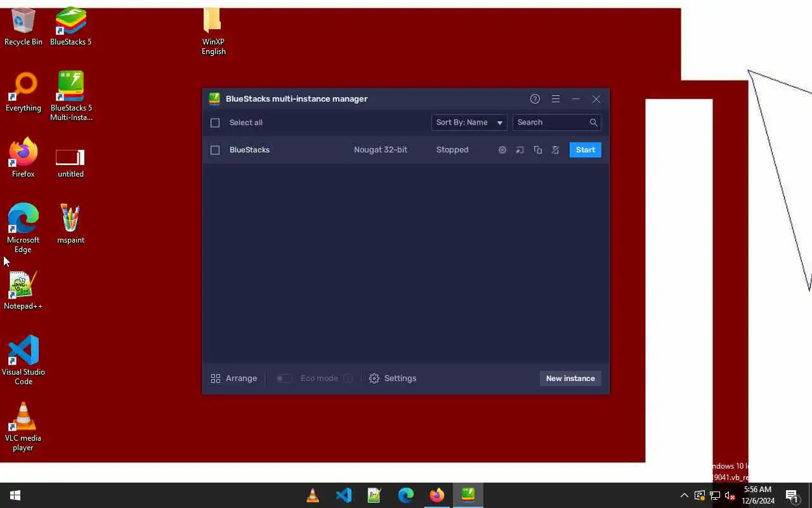Viewport: 812px width, 508px height.
Task: Click the disk cleanup icon for BlueStacks
Action: coord(556,150)
